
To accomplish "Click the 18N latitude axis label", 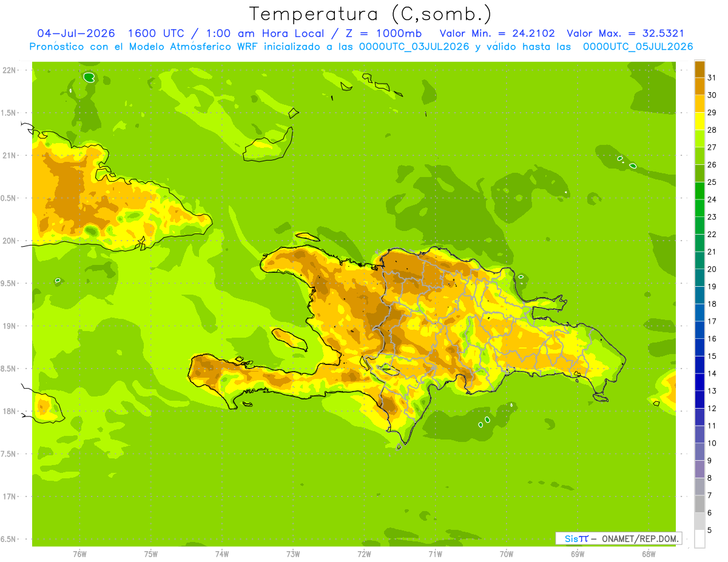I will [8, 411].
